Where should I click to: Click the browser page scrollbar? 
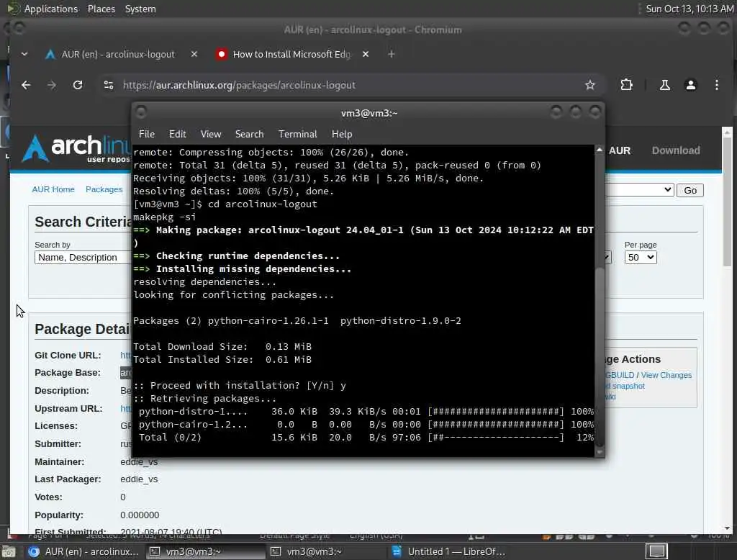[727, 202]
